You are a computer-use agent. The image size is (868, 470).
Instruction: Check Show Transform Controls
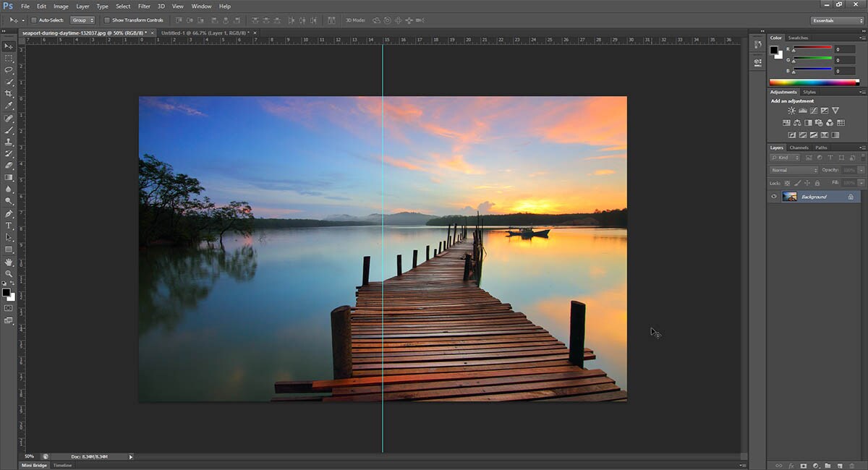coord(107,20)
